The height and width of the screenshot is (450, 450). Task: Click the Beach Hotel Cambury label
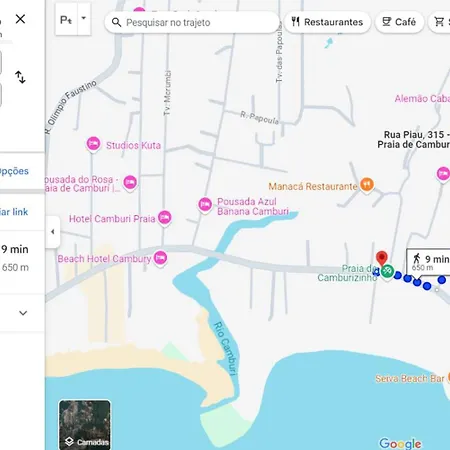104,259
